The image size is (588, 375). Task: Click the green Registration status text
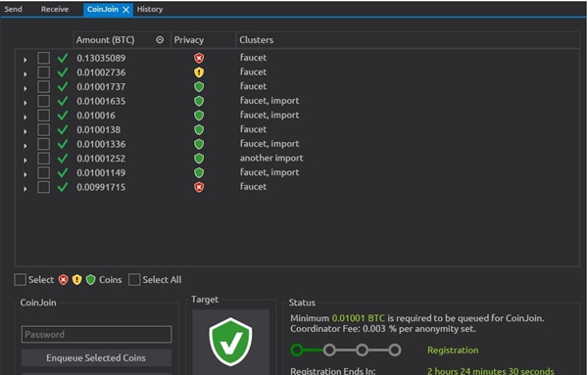[x=453, y=351]
